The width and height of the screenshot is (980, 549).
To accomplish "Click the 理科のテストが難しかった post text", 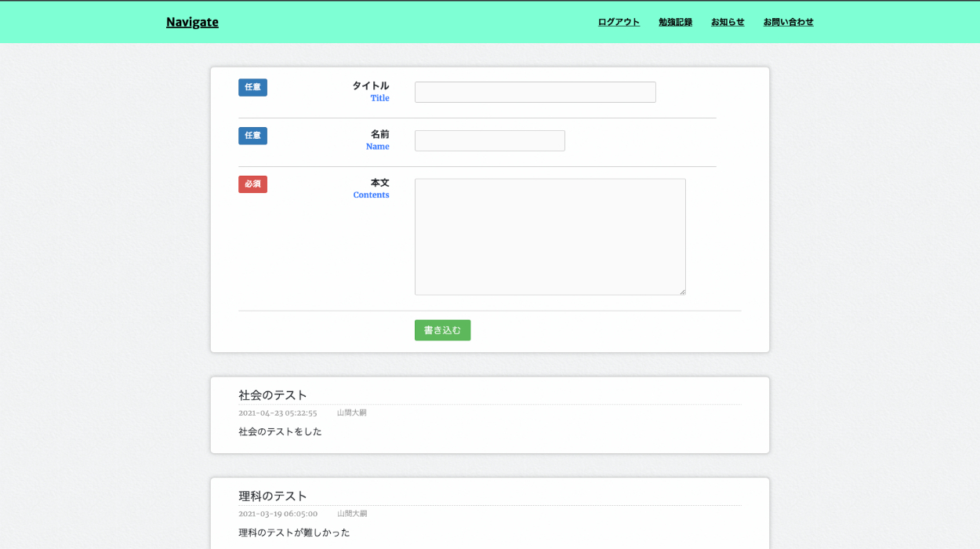I will pyautogui.click(x=294, y=533).
